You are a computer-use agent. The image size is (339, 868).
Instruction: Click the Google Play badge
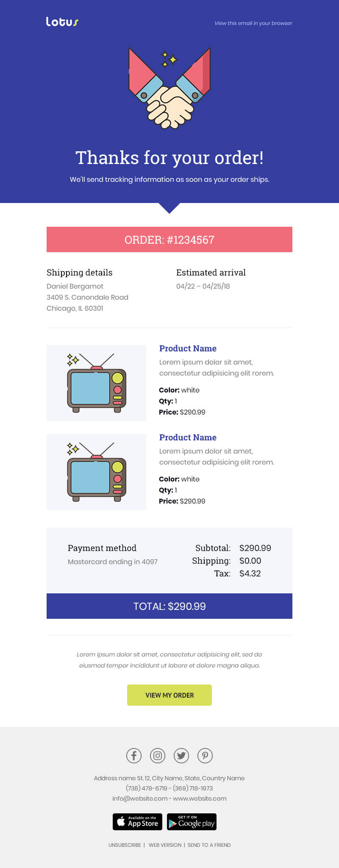pos(192,821)
